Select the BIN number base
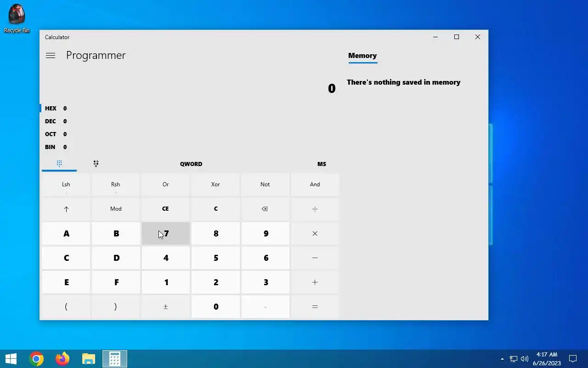This screenshot has height=368, width=588. (x=55, y=147)
